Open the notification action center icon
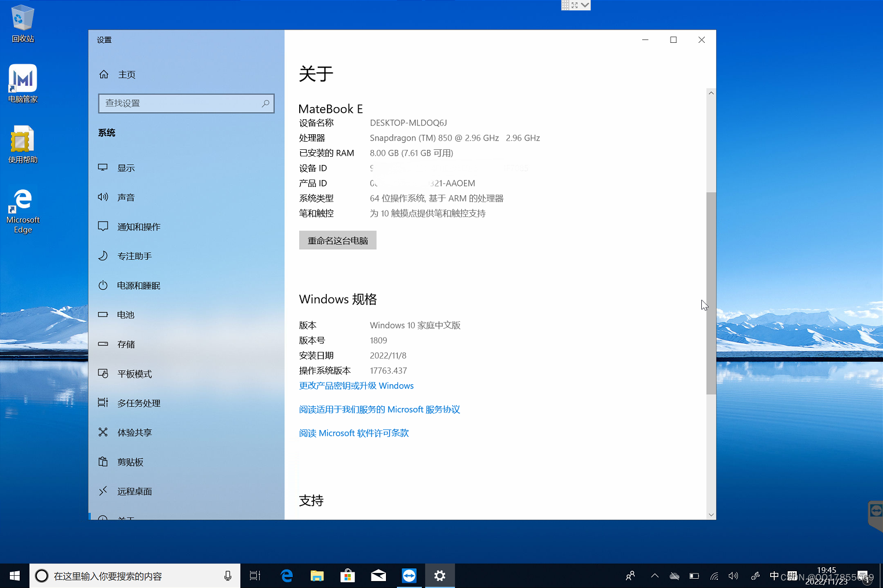Viewport: 883px width, 588px height. (x=863, y=576)
